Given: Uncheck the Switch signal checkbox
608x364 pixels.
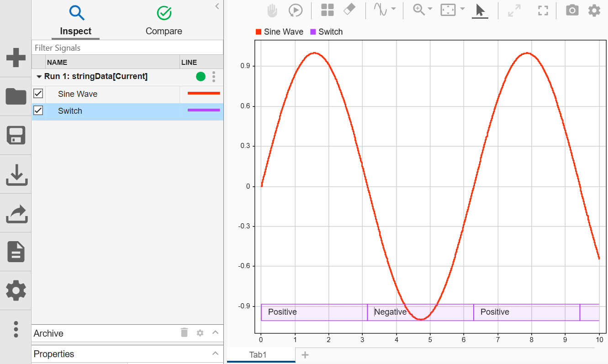Looking at the screenshot, I should point(38,111).
